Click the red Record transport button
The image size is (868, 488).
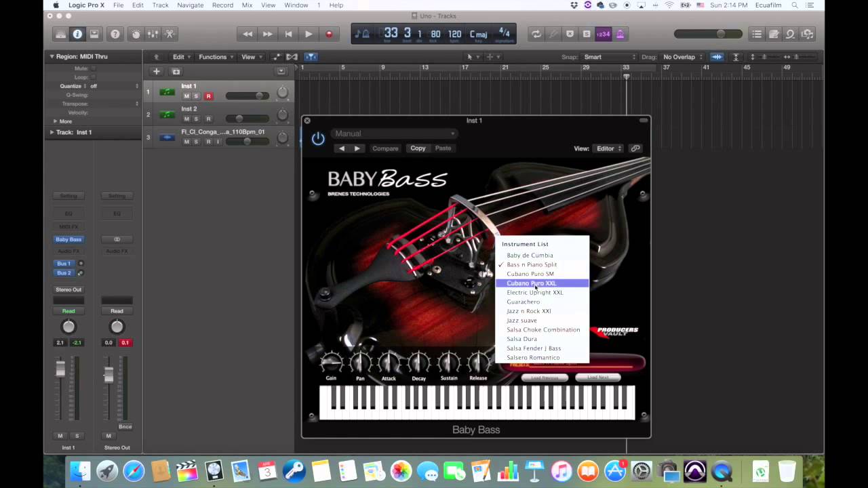pos(329,34)
